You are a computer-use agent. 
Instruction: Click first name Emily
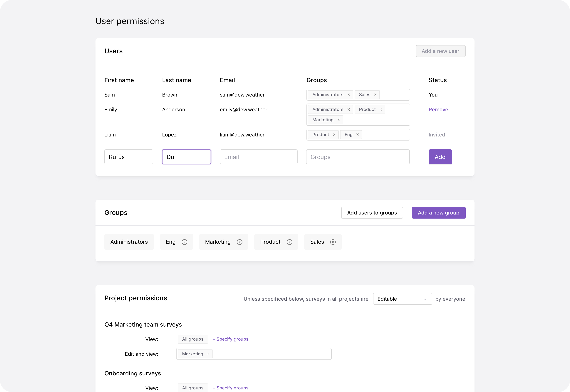pos(111,109)
